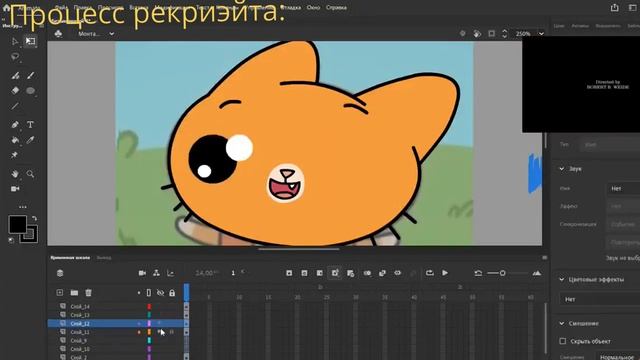Select the Text tool
This screenshot has width=640, height=360.
coord(30,125)
